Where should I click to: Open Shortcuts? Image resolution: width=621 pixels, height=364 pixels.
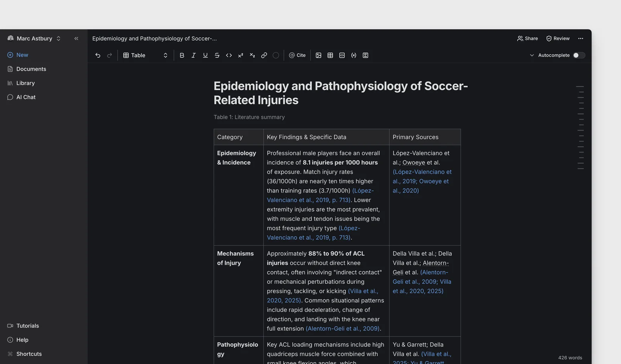click(24, 354)
